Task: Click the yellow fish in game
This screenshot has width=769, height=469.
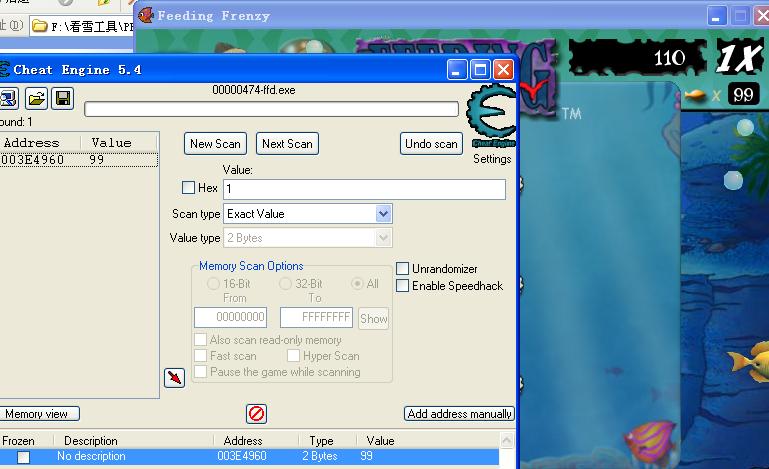Action: (750, 363)
